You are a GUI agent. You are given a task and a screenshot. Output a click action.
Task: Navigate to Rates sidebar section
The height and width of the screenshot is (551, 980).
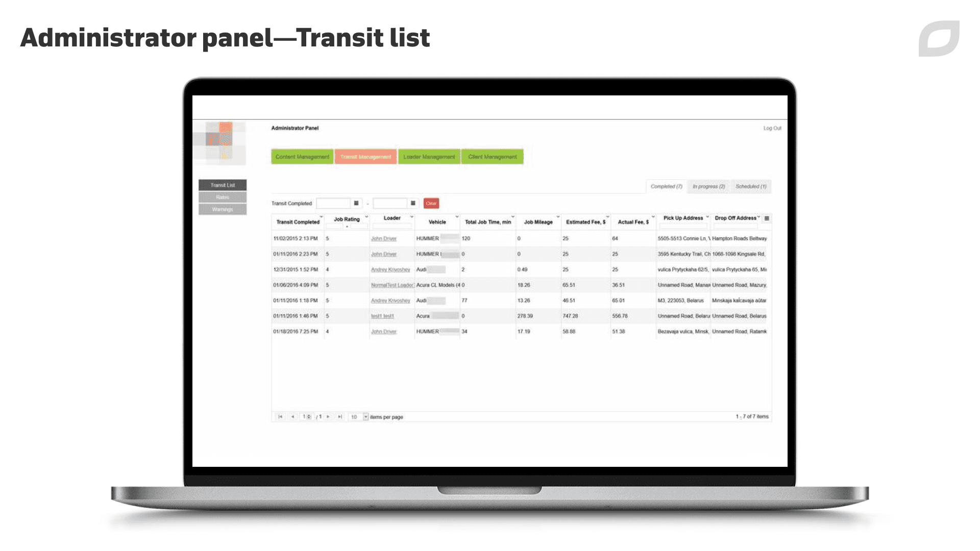click(222, 197)
